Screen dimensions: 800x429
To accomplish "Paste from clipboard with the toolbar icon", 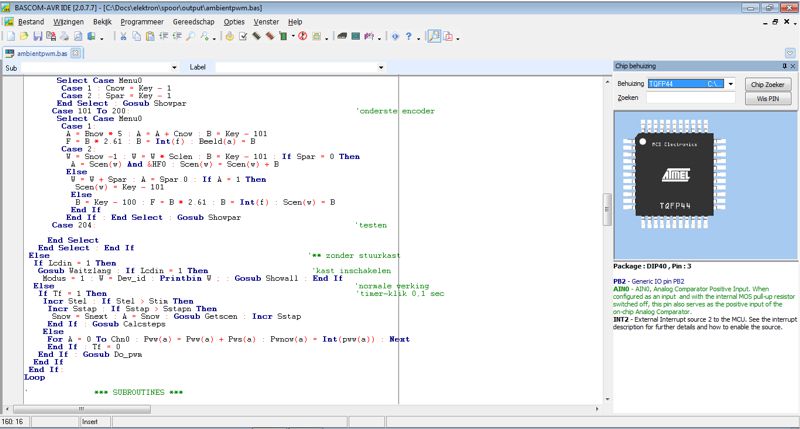I will click(x=150, y=36).
